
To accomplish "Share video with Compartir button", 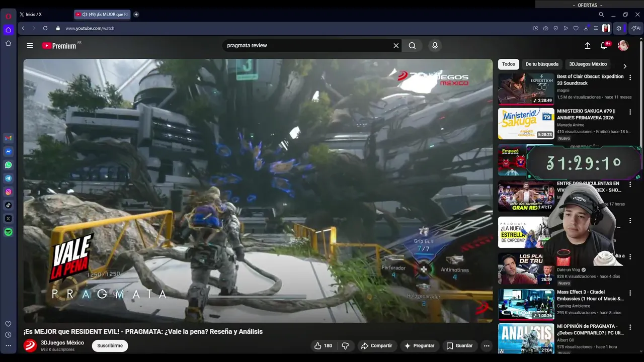I will pos(376,346).
